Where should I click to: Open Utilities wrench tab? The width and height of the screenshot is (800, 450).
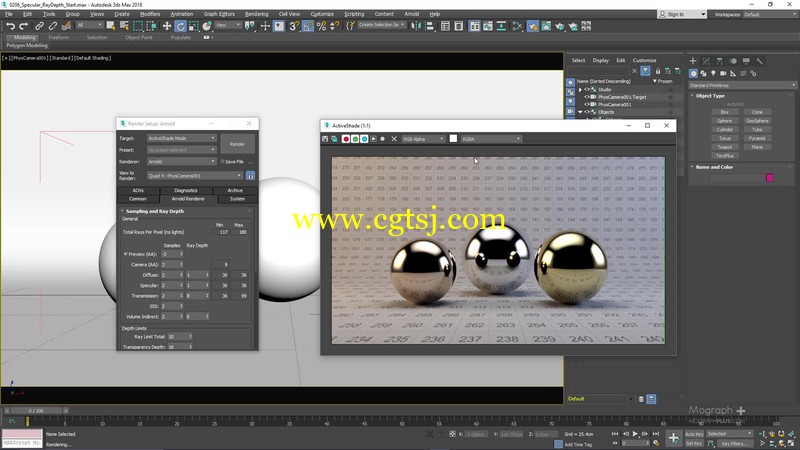tap(760, 61)
